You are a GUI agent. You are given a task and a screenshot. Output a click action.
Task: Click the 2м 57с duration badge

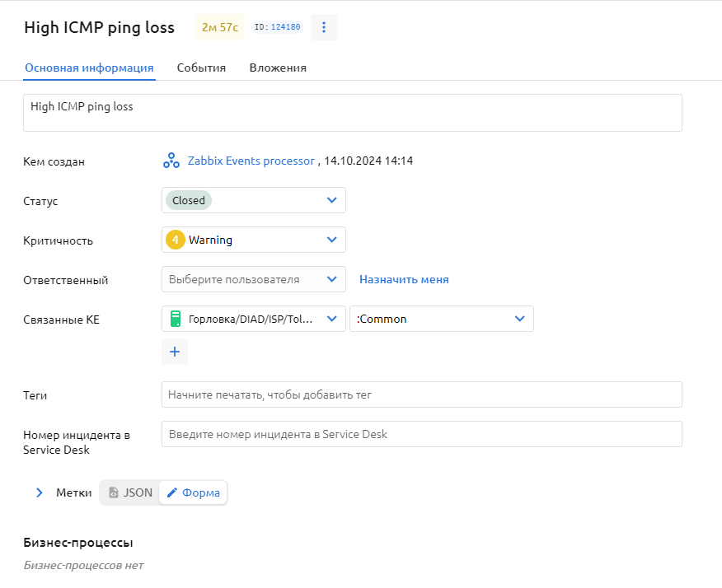(x=219, y=27)
